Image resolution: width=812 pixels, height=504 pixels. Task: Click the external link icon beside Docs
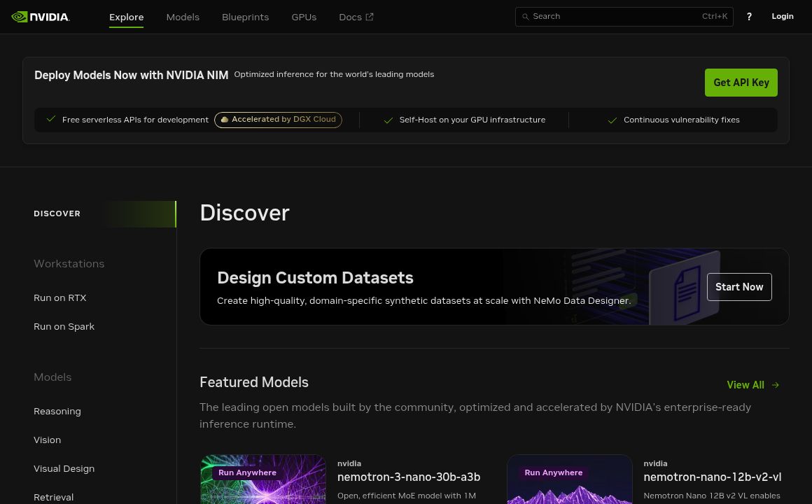click(369, 16)
